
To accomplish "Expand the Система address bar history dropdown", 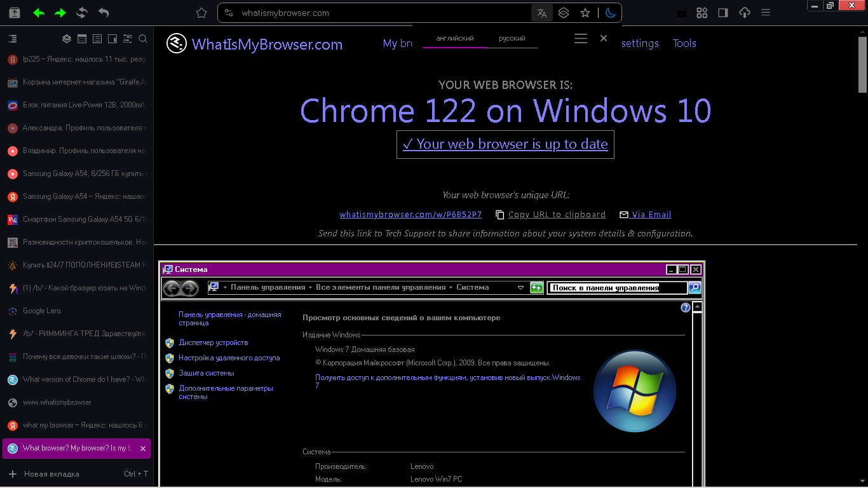I will (521, 288).
